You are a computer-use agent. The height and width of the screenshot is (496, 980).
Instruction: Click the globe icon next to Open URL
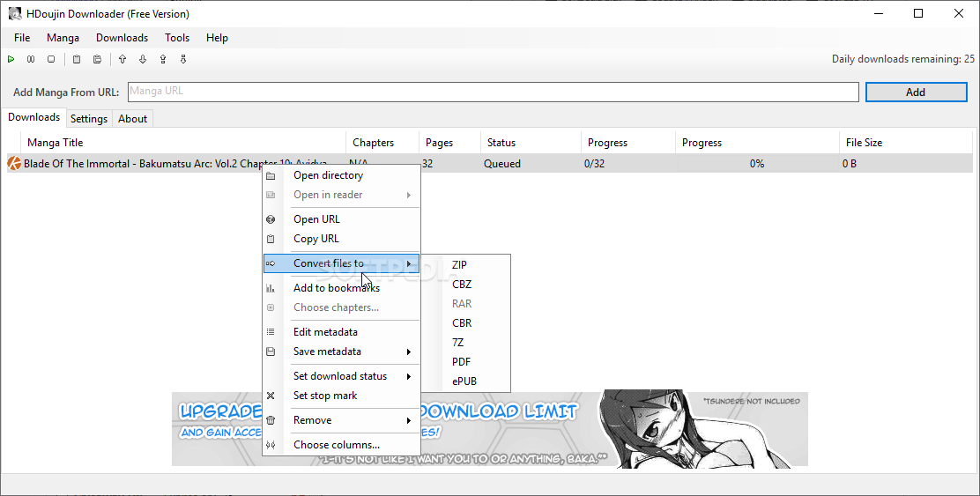(x=271, y=219)
